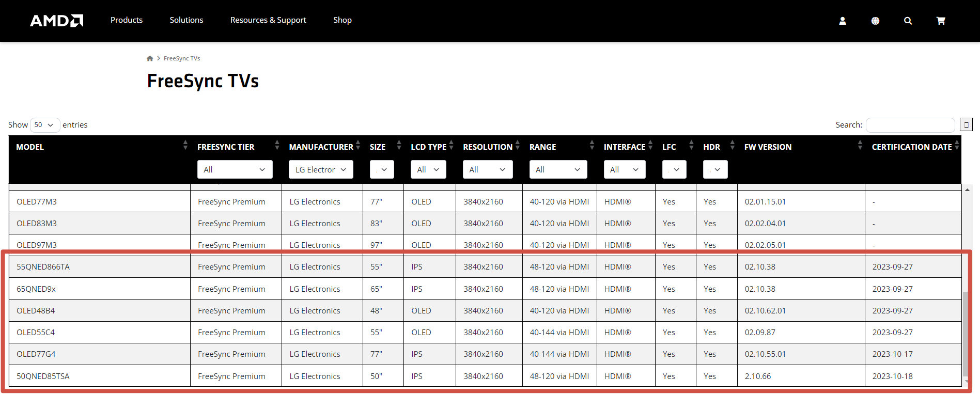Expand the LCD Type filter dropdown
The image size is (980, 394).
pyautogui.click(x=428, y=169)
